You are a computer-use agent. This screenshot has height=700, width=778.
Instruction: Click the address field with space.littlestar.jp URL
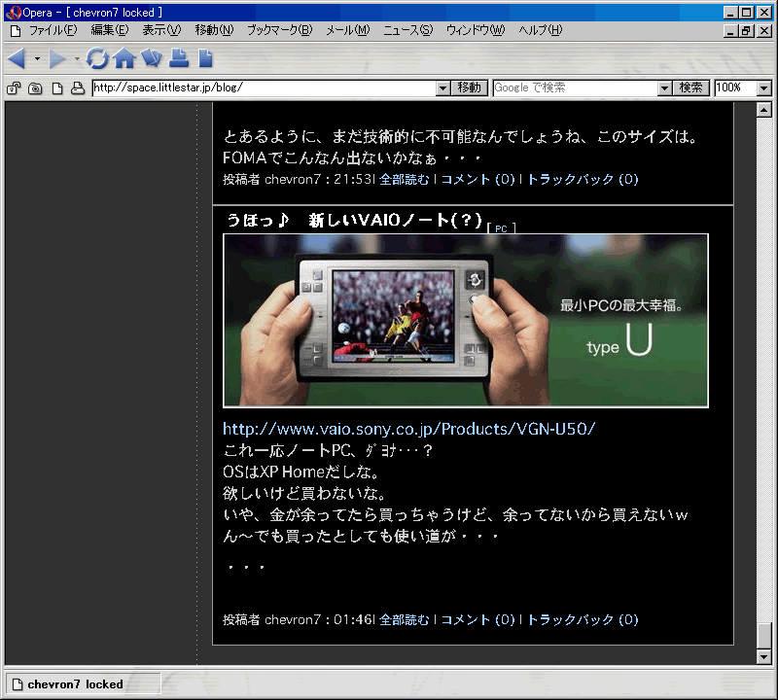click(x=265, y=88)
